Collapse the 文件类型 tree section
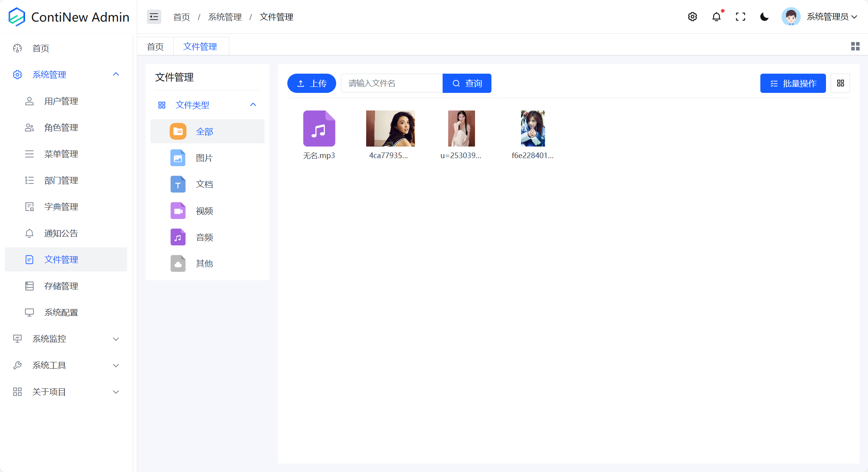This screenshot has height=472, width=868. (x=253, y=104)
